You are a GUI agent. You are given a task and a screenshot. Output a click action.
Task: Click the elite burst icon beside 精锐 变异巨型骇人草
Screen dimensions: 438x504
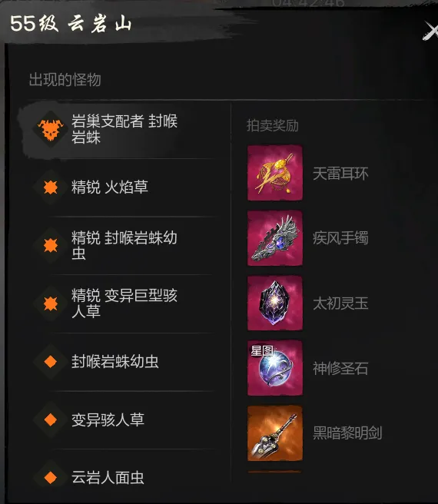coord(51,303)
